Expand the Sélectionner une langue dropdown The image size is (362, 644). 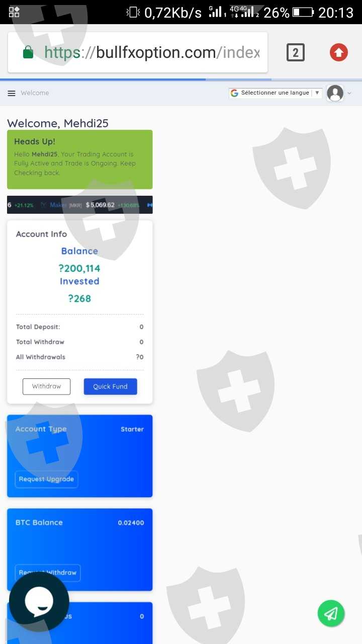276,93
